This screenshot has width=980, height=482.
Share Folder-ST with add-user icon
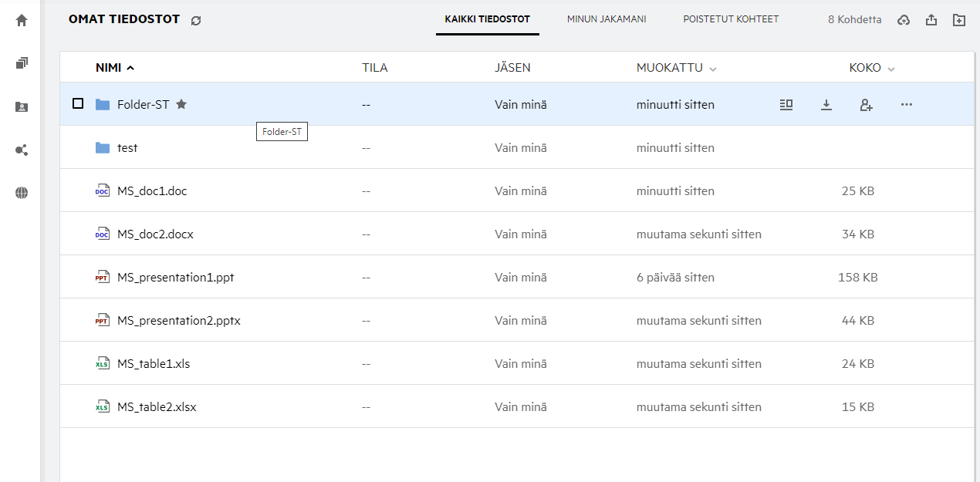(866, 105)
